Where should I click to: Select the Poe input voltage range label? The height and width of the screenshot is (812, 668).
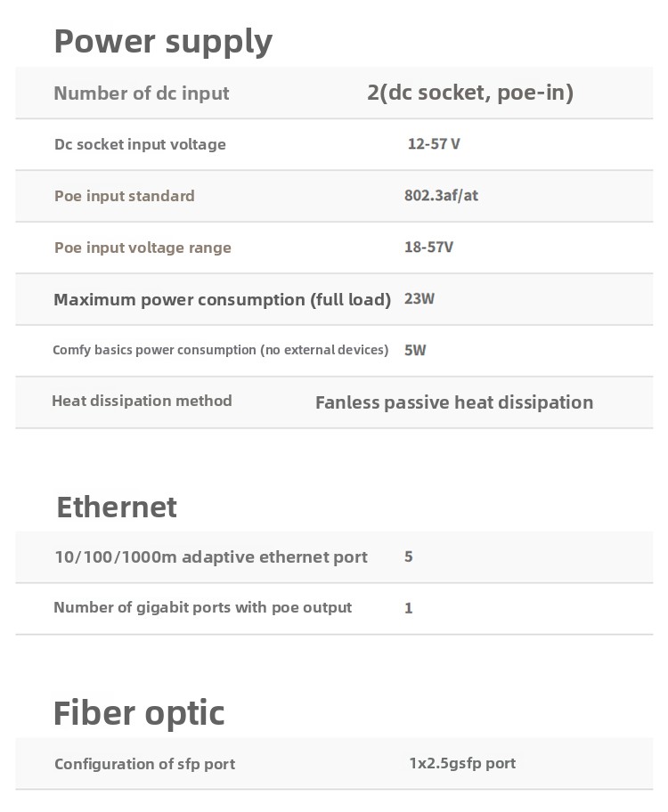pos(143,248)
